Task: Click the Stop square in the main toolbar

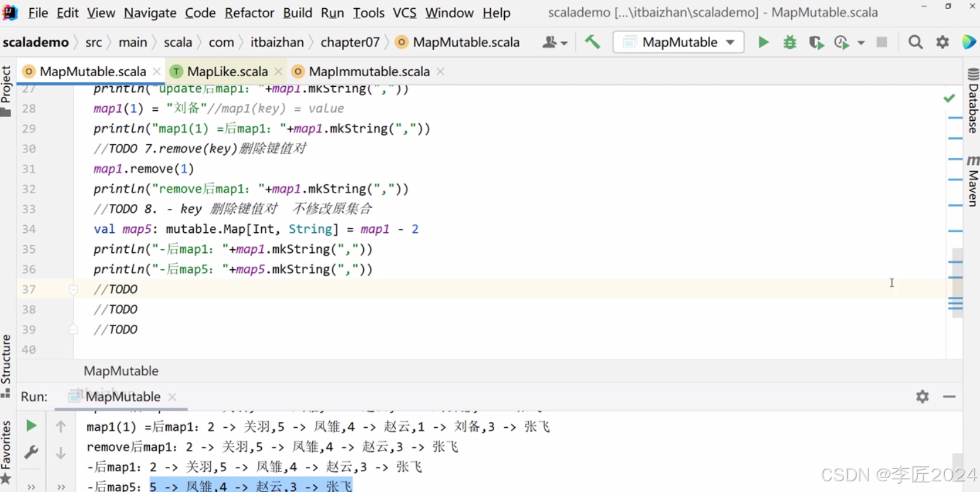Action: pyautogui.click(x=882, y=42)
